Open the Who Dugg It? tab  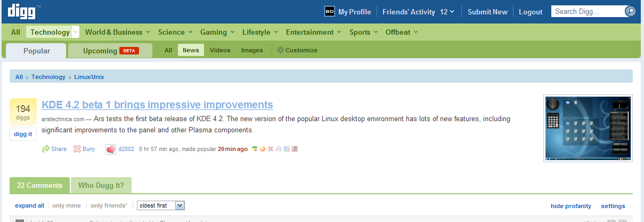[101, 186]
